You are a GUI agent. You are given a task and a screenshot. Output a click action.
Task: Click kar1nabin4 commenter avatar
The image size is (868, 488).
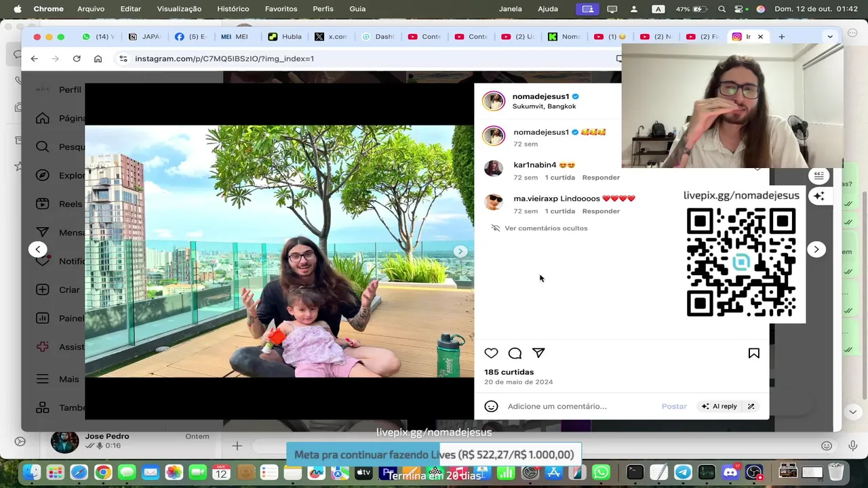coord(494,168)
